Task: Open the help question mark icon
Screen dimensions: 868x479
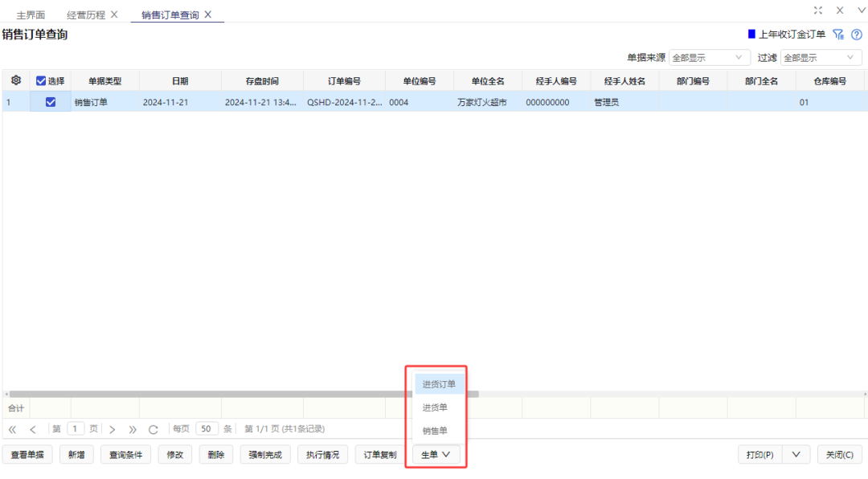Action: point(855,35)
